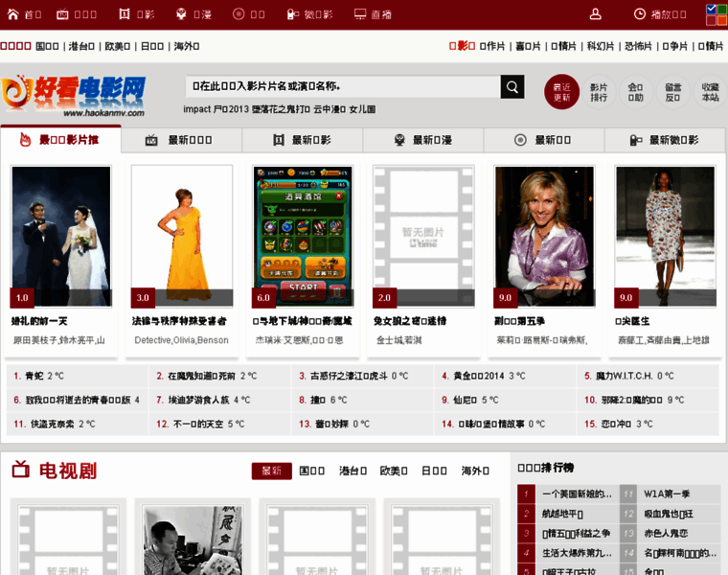Click the 欧美 region link in top bar

pyautogui.click(x=118, y=46)
